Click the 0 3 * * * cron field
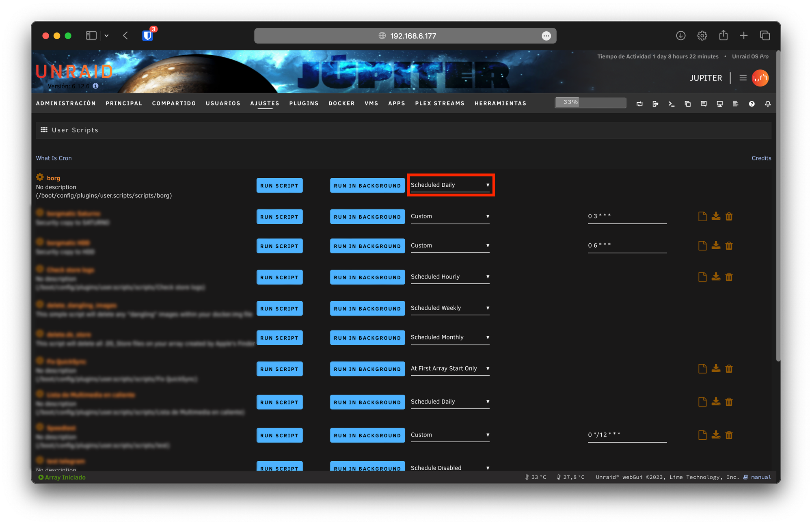This screenshot has height=525, width=812. click(627, 216)
